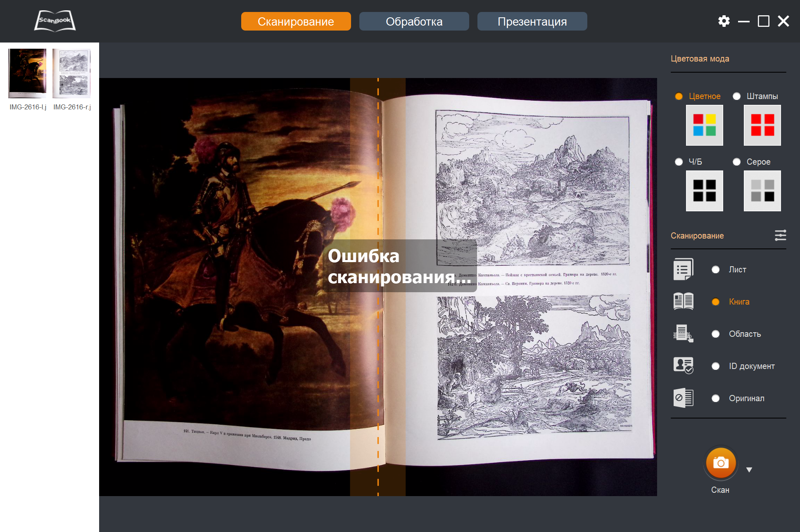Select the Ч/Б radio button

click(x=679, y=162)
